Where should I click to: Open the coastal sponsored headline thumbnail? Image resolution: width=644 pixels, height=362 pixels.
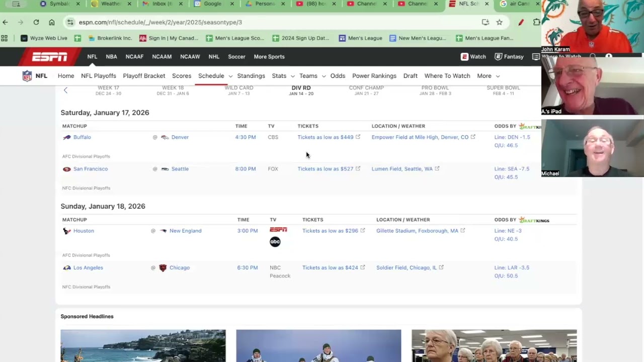[x=143, y=346]
